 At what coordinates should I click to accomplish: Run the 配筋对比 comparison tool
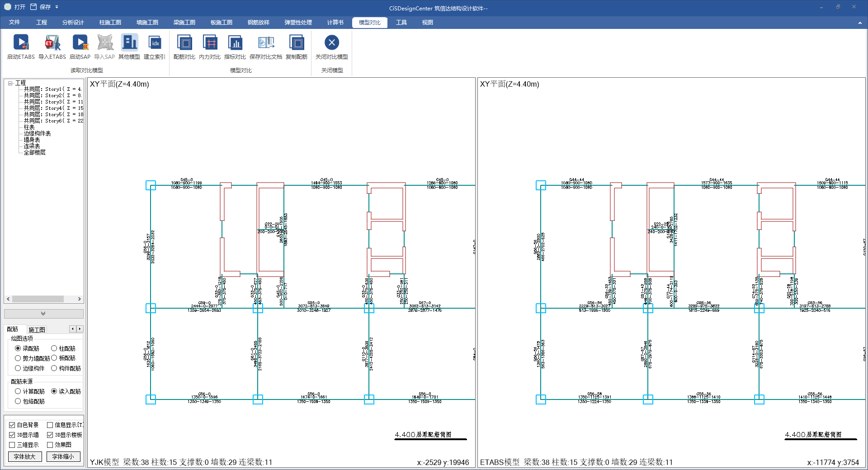point(184,43)
